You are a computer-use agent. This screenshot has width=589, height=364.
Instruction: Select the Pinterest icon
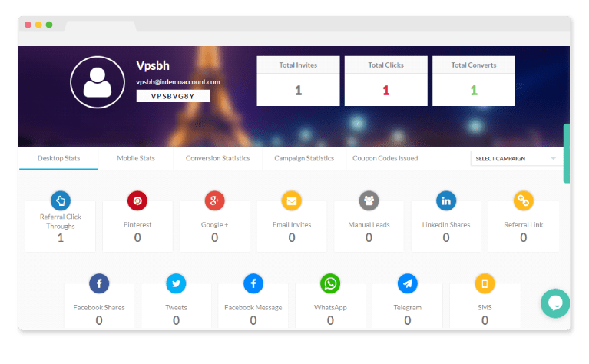click(137, 200)
